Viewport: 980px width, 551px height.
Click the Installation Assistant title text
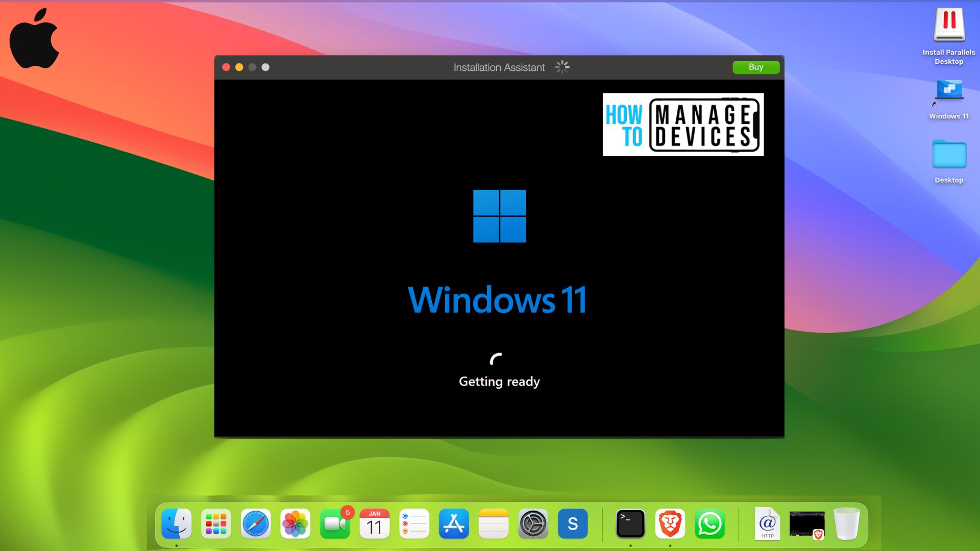pos(499,67)
